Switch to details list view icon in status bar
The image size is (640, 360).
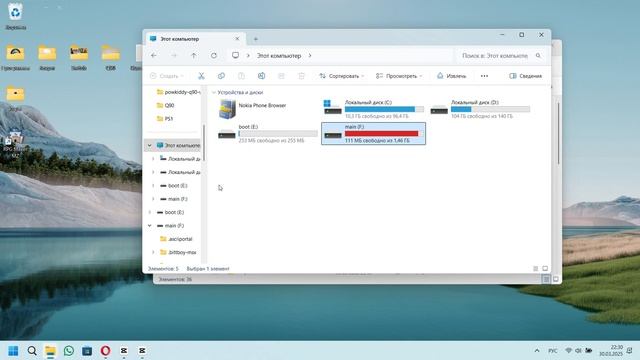pyautogui.click(x=536, y=269)
